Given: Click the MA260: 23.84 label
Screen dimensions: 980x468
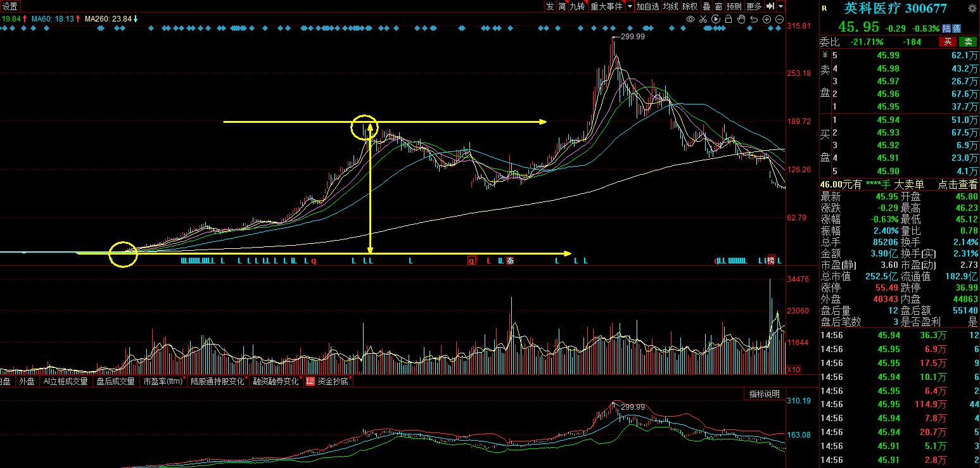Looking at the screenshot, I should 108,19.
